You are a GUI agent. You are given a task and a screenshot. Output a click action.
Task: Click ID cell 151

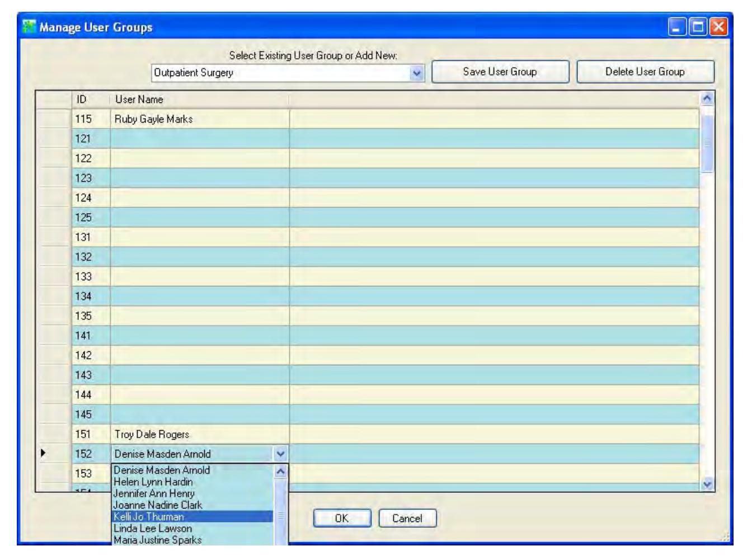coord(91,435)
